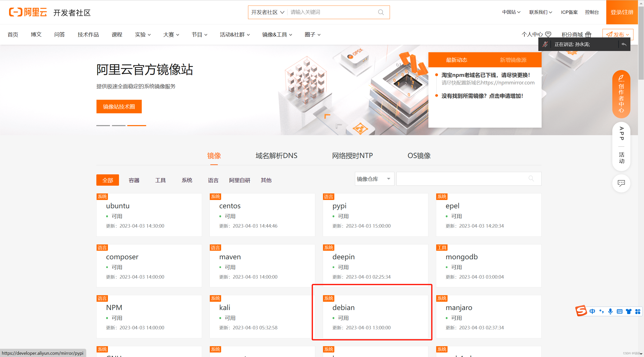Expand the 镜像&工具 nav menu
This screenshot has height=357, width=644.
(277, 34)
